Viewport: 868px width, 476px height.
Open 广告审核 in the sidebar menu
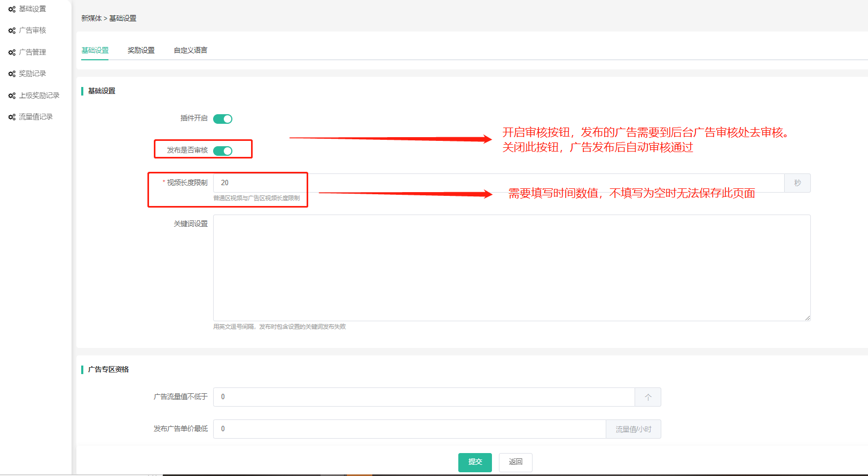coord(33,30)
